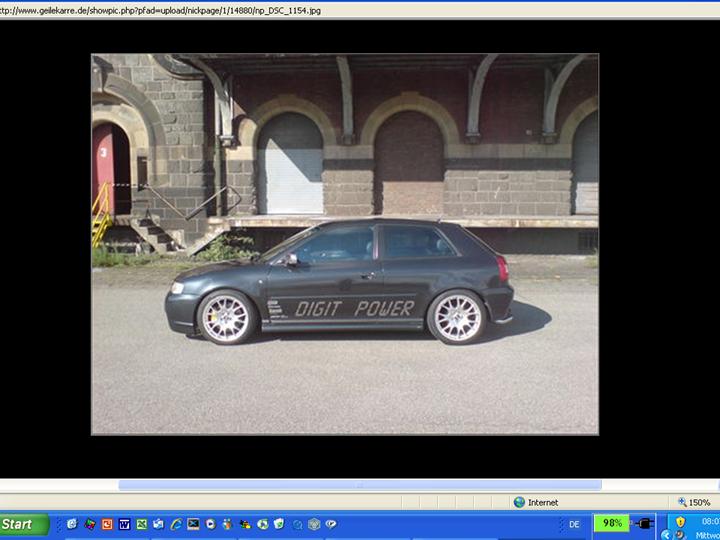This screenshot has width=720, height=540.
Task: Open the DE language bar selector
Action: 574,524
